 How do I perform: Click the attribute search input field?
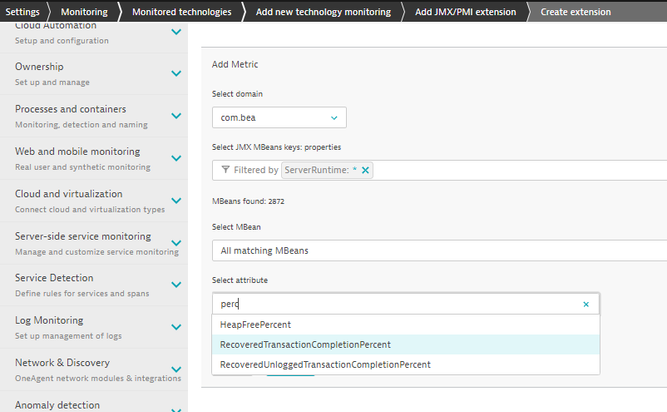[x=395, y=304]
